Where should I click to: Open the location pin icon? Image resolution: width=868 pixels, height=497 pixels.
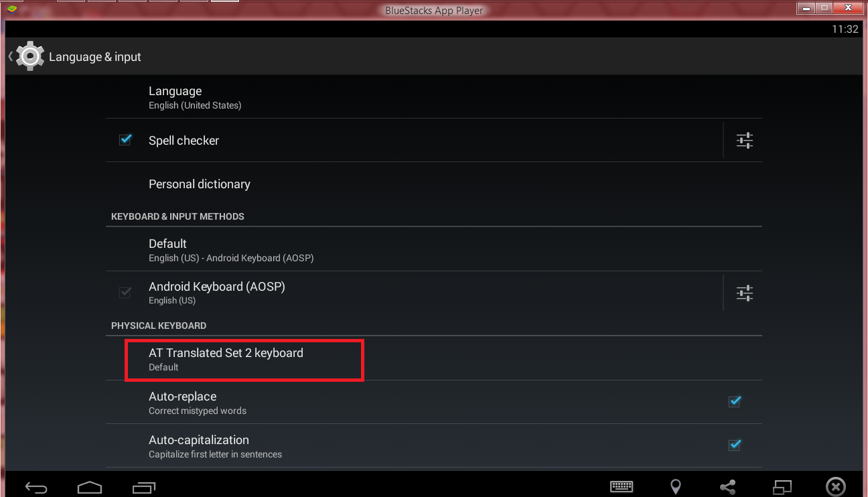coord(676,487)
